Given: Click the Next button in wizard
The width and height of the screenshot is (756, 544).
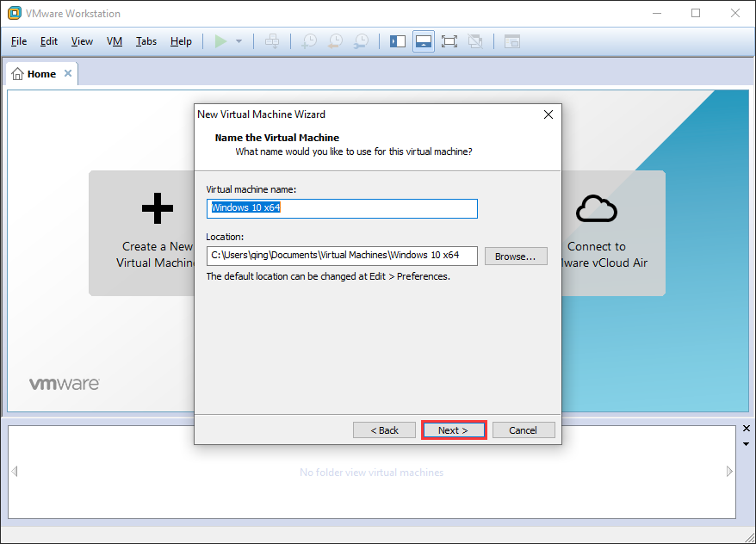Looking at the screenshot, I should 453,430.
